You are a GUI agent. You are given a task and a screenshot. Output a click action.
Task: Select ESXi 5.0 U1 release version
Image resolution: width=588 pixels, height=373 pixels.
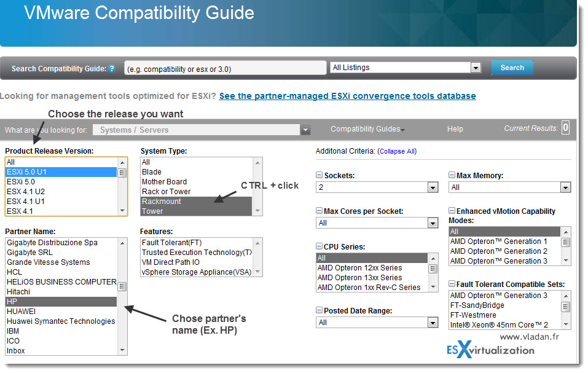coord(61,171)
